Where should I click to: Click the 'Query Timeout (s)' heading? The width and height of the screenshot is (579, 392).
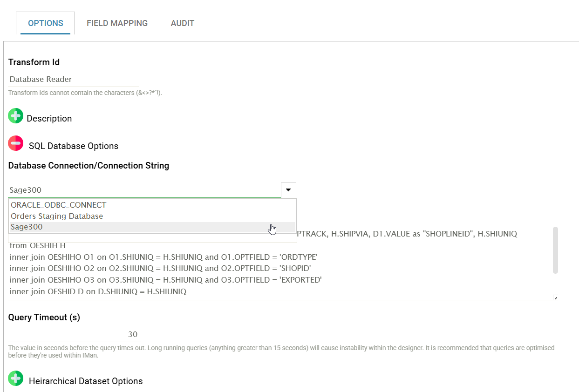pos(44,317)
